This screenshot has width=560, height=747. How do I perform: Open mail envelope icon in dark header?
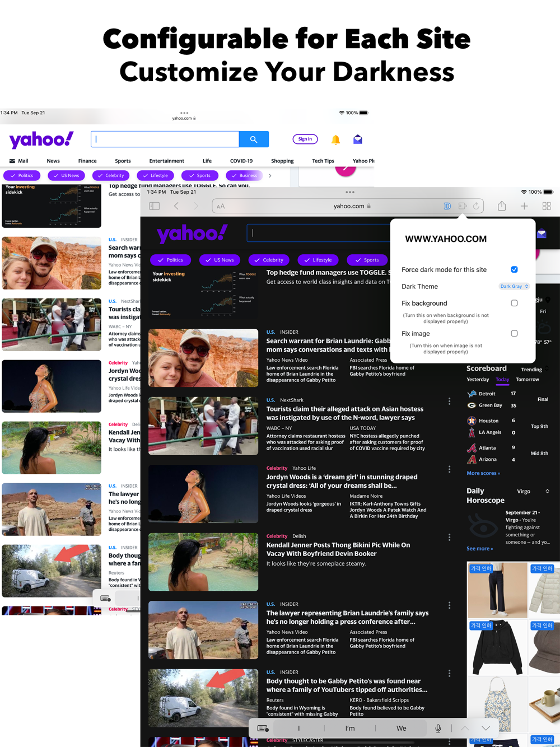click(x=542, y=234)
